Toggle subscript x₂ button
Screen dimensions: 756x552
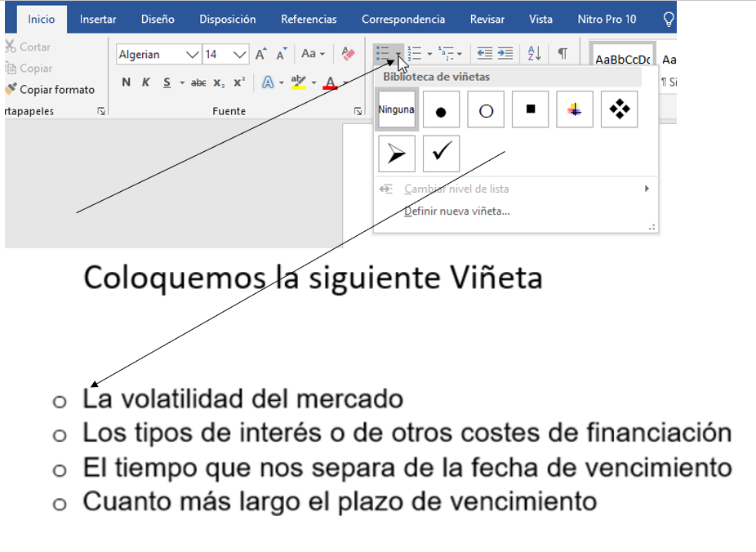point(219,83)
